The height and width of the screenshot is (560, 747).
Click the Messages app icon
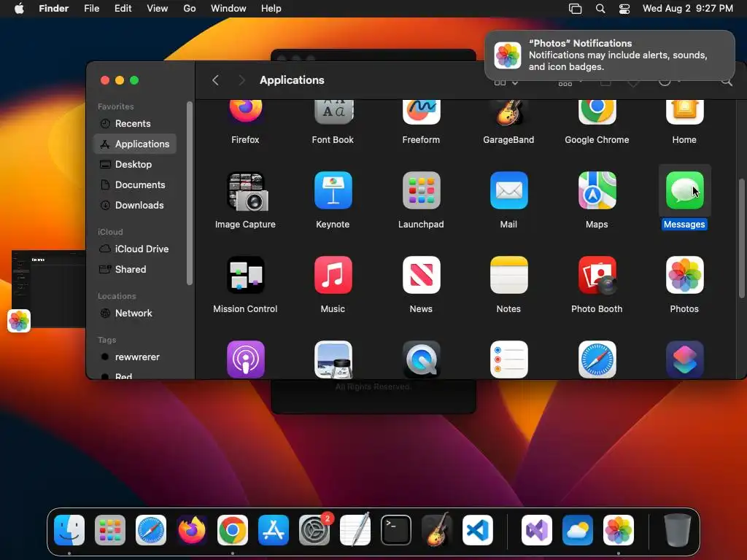coord(684,190)
